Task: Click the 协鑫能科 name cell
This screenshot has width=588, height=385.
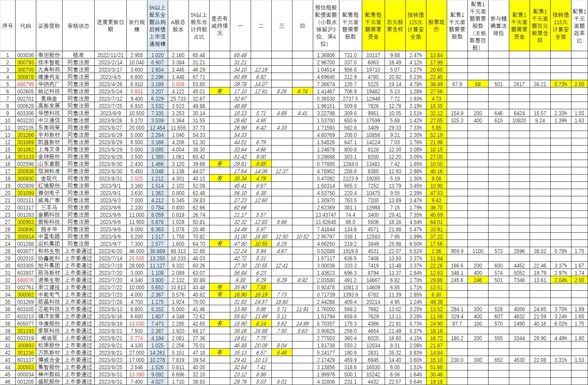Action: point(49,258)
